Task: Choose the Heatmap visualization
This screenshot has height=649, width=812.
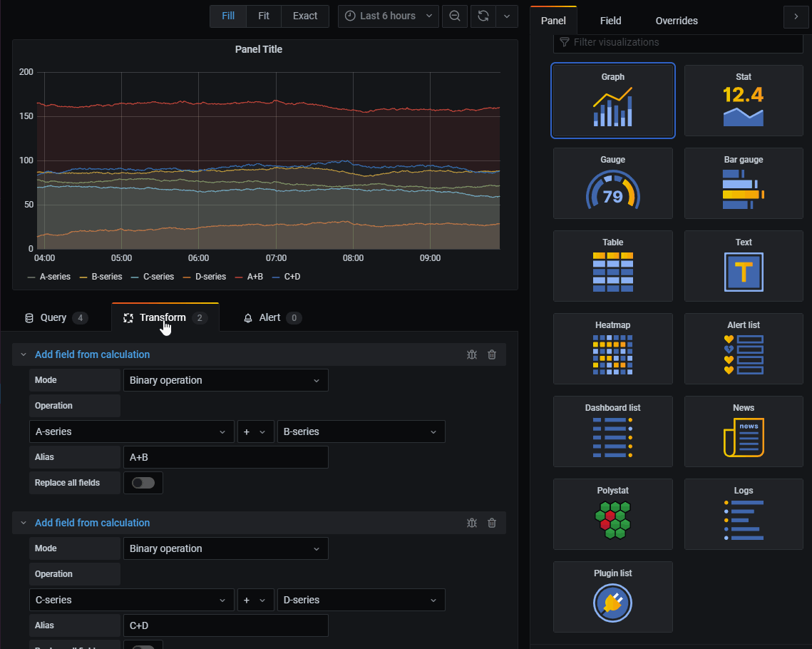Action: 612,349
